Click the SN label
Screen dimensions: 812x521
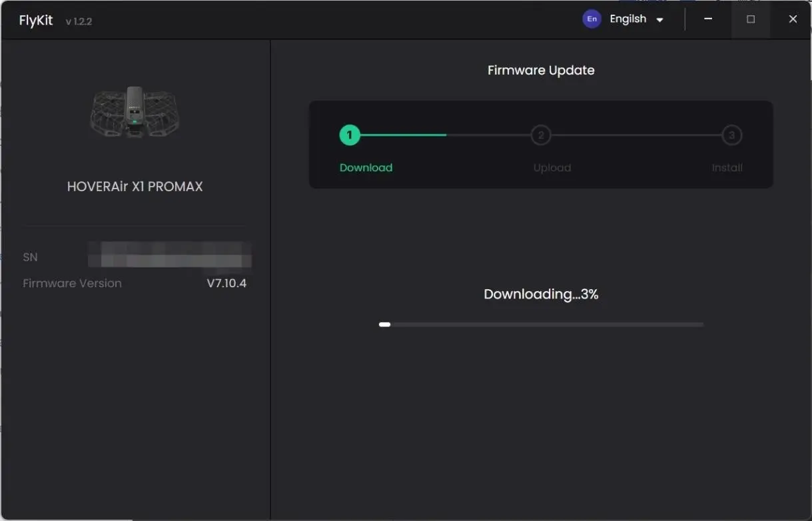point(30,257)
